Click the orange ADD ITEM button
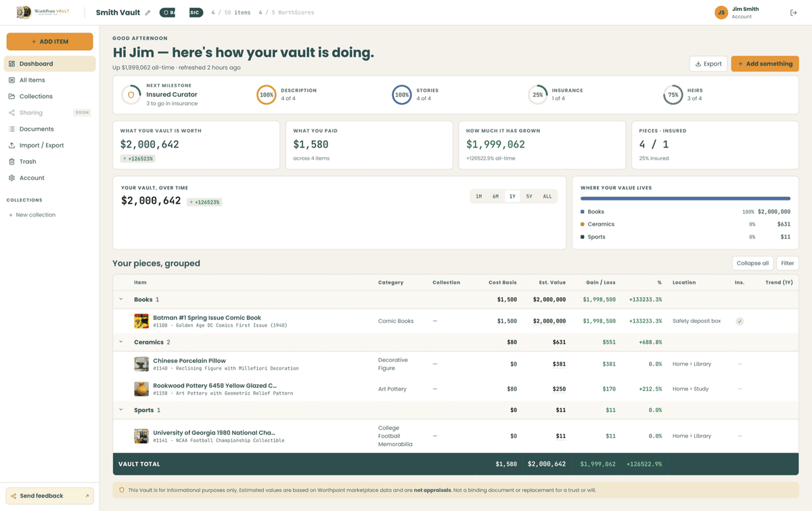This screenshot has width=812, height=511. [x=50, y=41]
